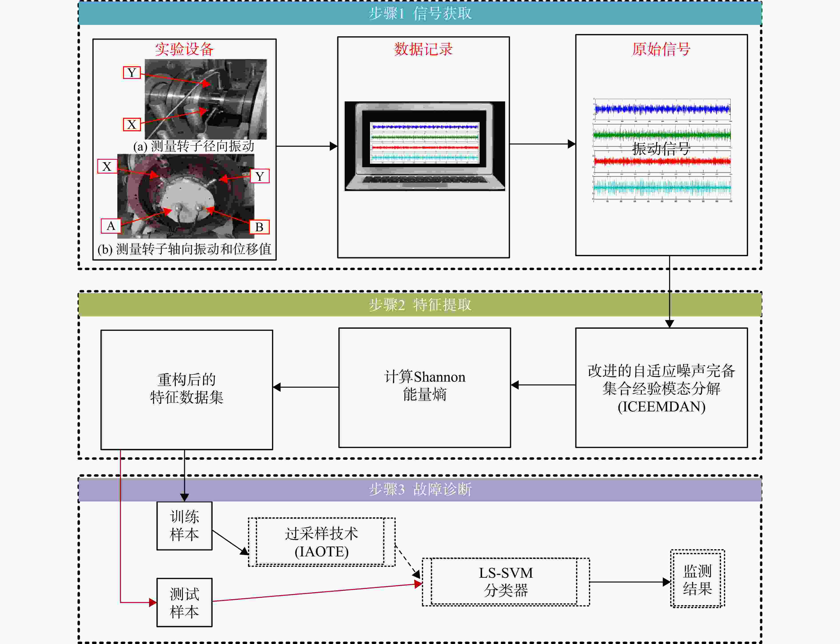Click the 测试样本 box

pyautogui.click(x=184, y=603)
